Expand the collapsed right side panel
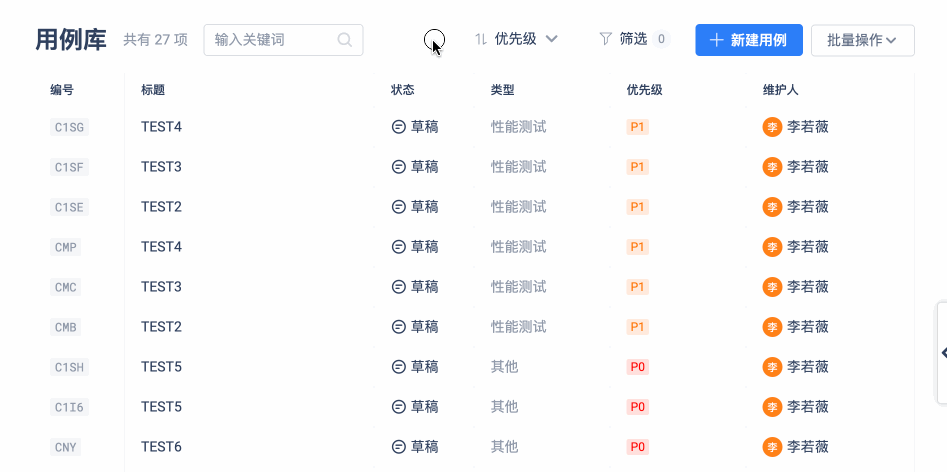The width and height of the screenshot is (947, 472). 943,353
